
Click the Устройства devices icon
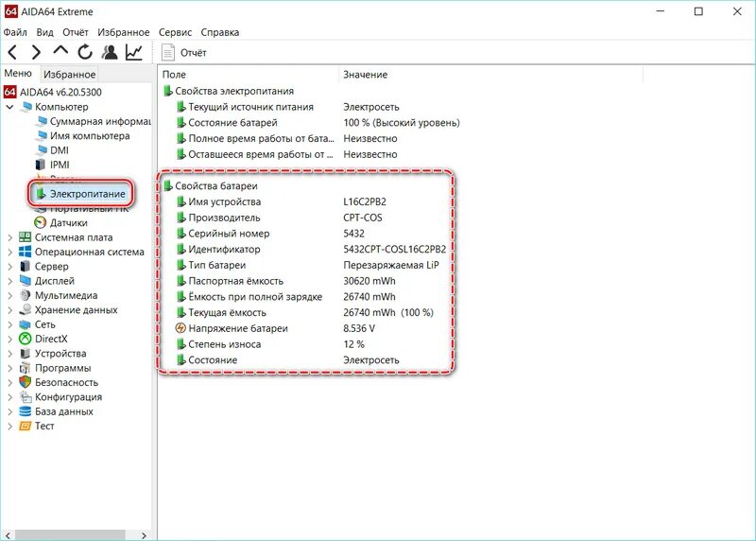pyautogui.click(x=26, y=354)
